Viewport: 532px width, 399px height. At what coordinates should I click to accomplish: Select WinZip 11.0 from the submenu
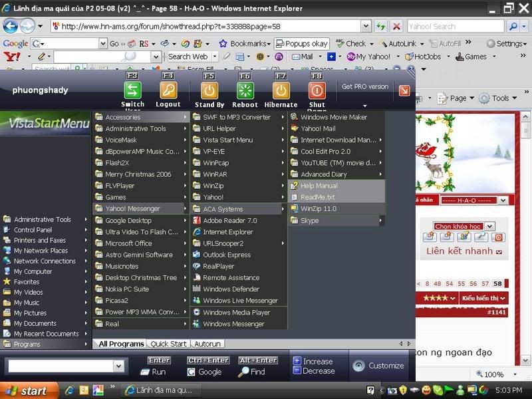coord(318,209)
